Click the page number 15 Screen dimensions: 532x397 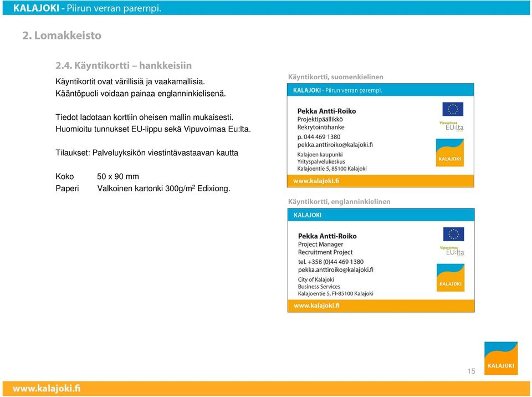click(x=471, y=371)
